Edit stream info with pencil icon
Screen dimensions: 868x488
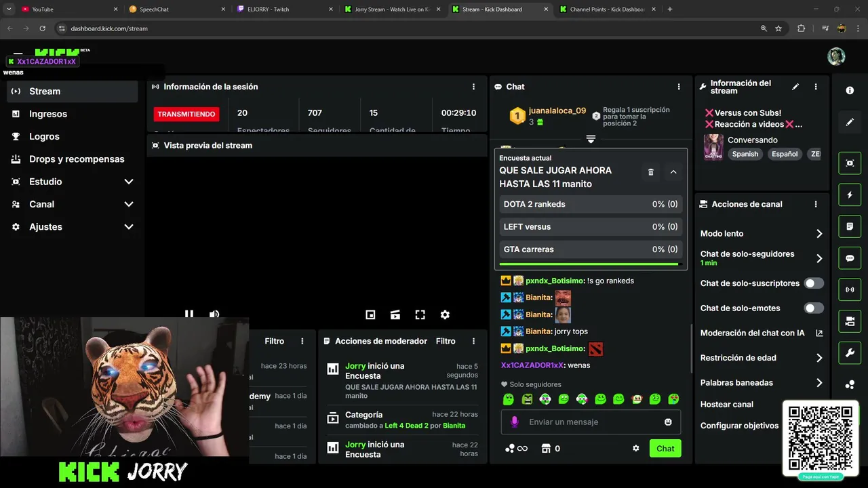pos(795,87)
